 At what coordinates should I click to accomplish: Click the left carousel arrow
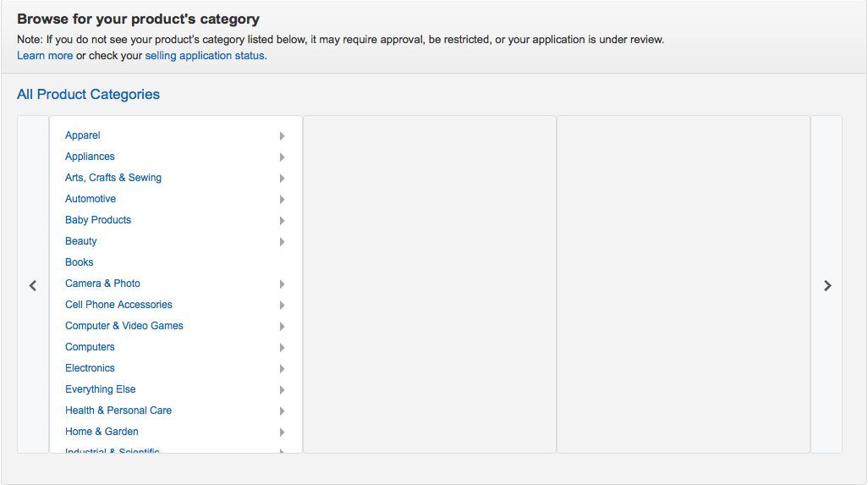click(33, 286)
